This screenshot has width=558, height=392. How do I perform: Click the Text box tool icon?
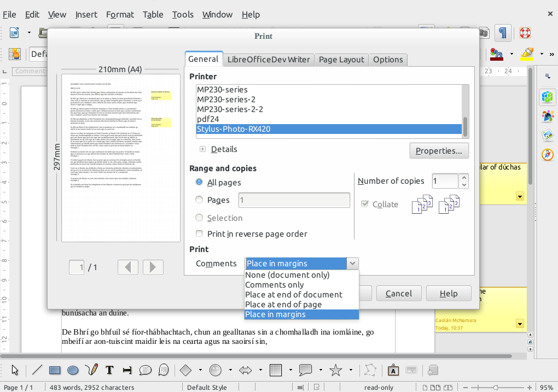coord(109,370)
